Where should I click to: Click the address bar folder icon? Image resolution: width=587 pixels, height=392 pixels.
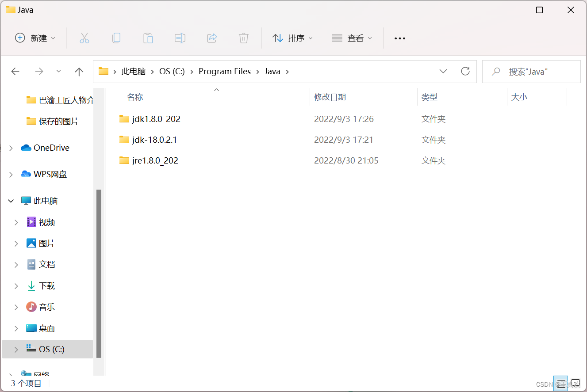point(104,71)
